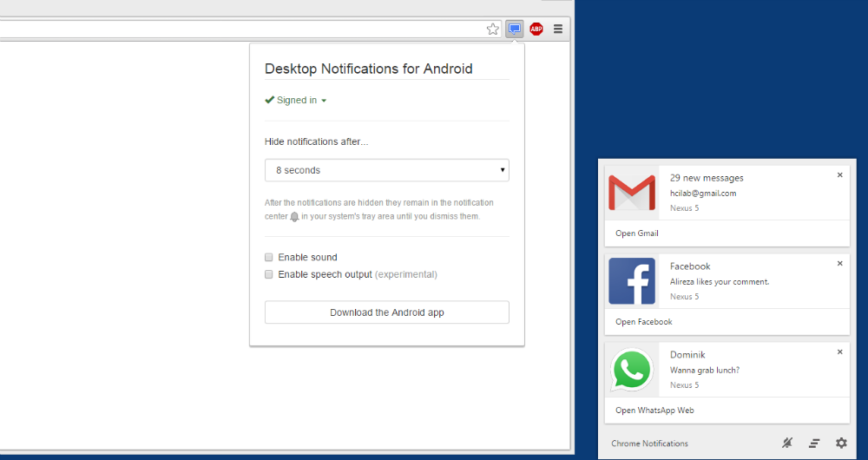Click the WhatsApp logo notification icon
The height and width of the screenshot is (460, 868).
(x=632, y=369)
